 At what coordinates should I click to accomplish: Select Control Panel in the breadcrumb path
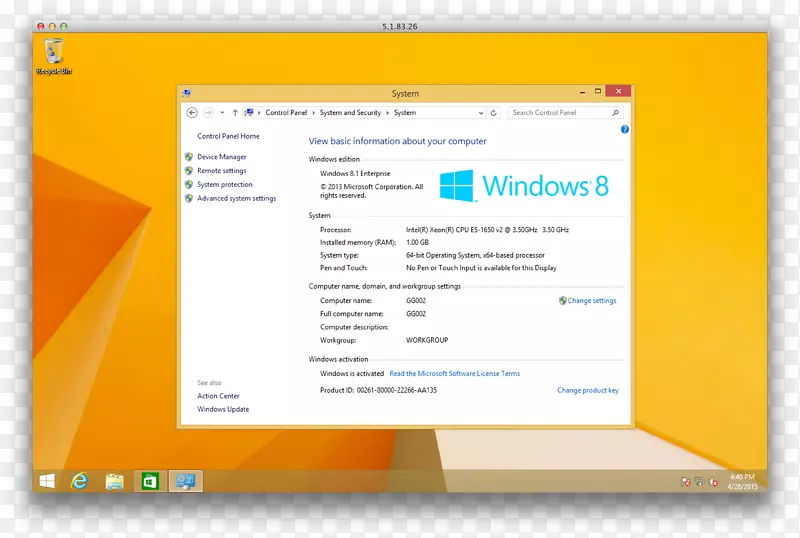pyautogui.click(x=286, y=113)
